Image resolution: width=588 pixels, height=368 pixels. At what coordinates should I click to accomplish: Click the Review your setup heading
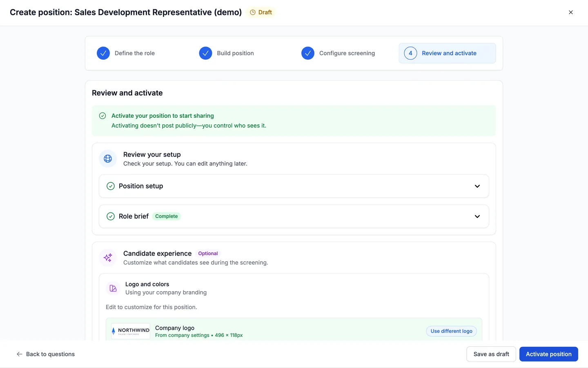pyautogui.click(x=152, y=155)
